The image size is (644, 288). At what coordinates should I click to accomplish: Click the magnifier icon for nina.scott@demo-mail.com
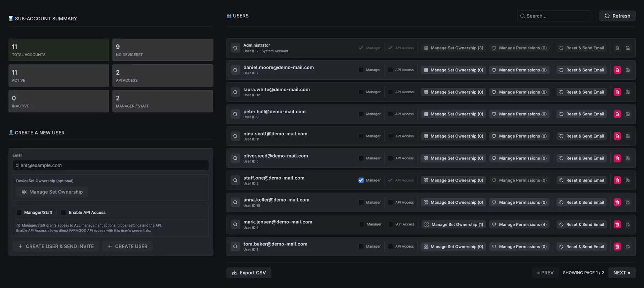pos(235,136)
